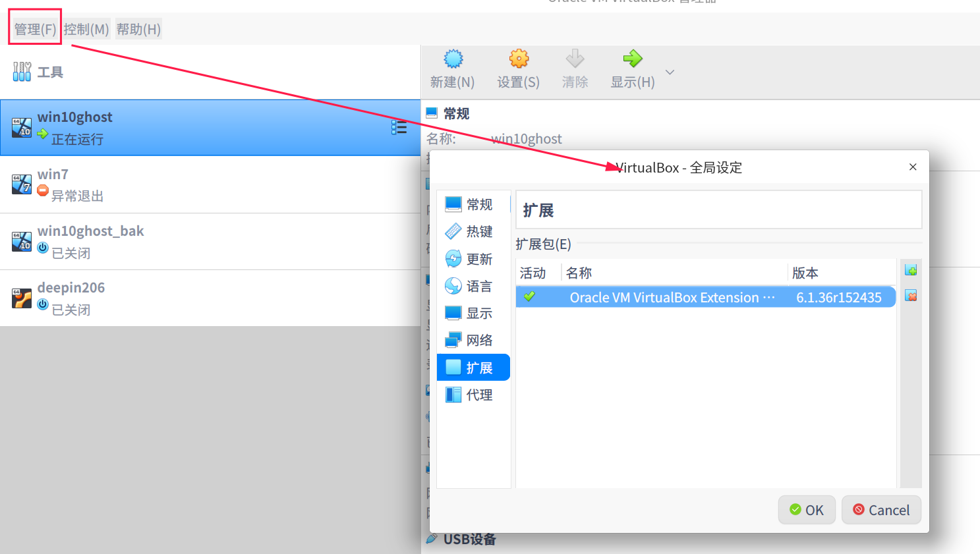
Task: Select the win10ghost virtual machine icon
Action: 22,127
